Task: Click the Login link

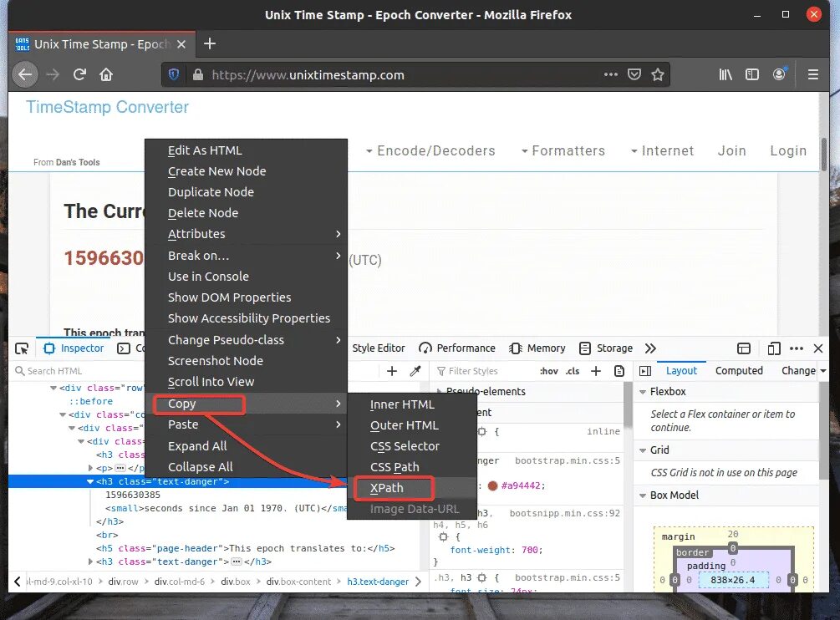Action: (x=788, y=151)
